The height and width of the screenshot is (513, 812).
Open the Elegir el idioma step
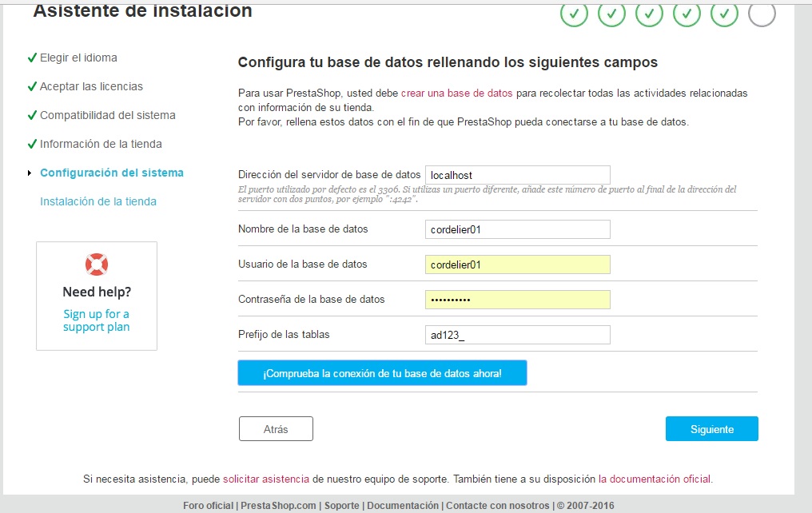pos(78,58)
